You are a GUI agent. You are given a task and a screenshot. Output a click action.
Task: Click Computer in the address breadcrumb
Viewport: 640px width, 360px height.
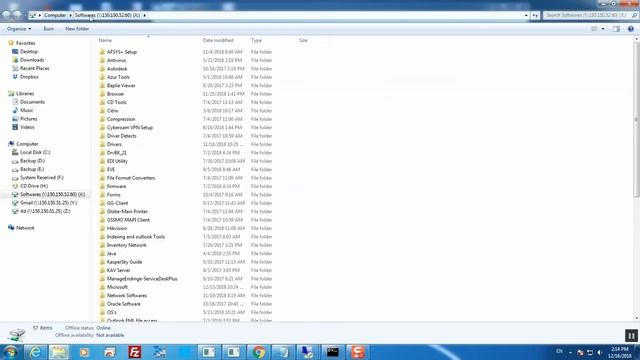[55, 15]
